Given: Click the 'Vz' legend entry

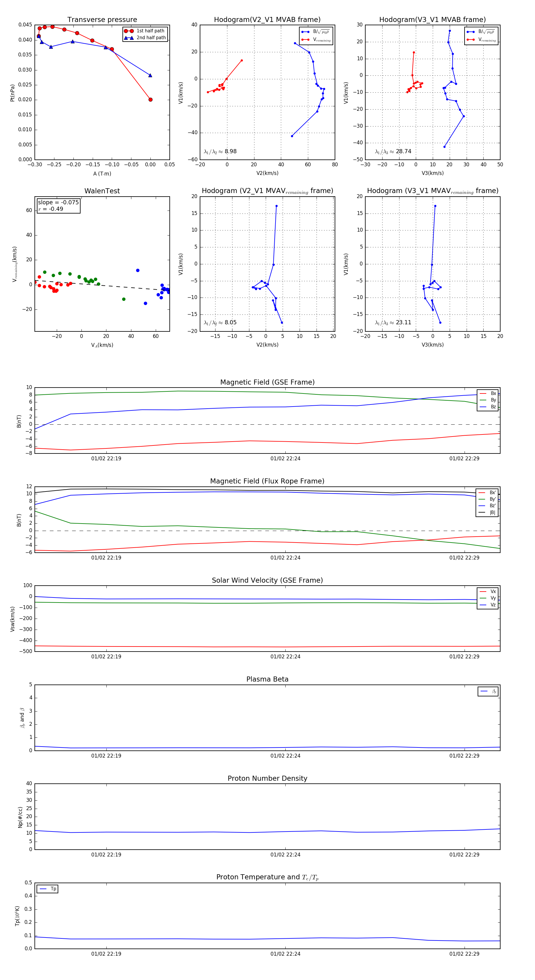Looking at the screenshot, I should [x=488, y=605].
